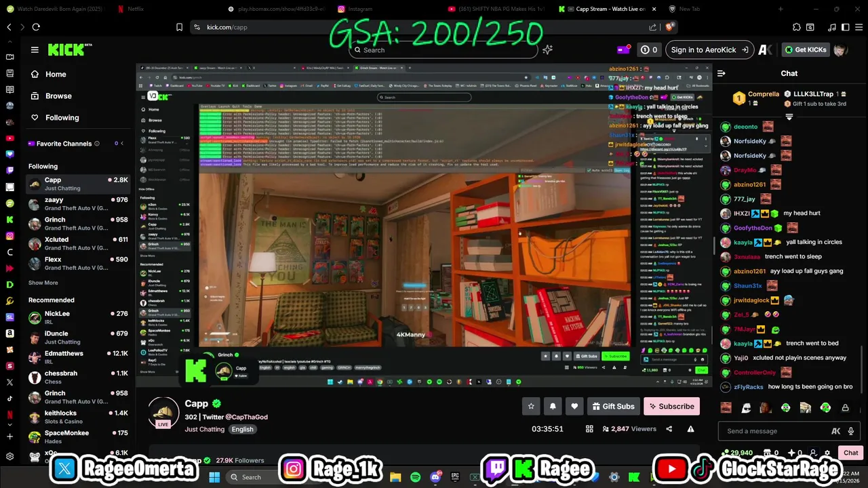Click the browser reload icon

36,27
